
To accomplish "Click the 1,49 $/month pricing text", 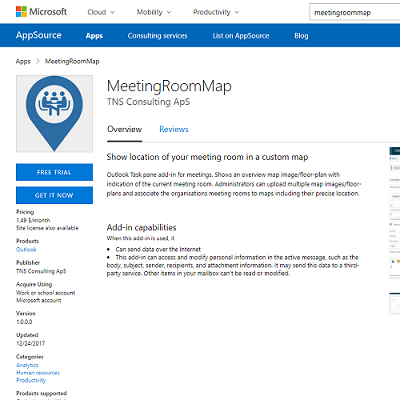I will pos(33,220).
